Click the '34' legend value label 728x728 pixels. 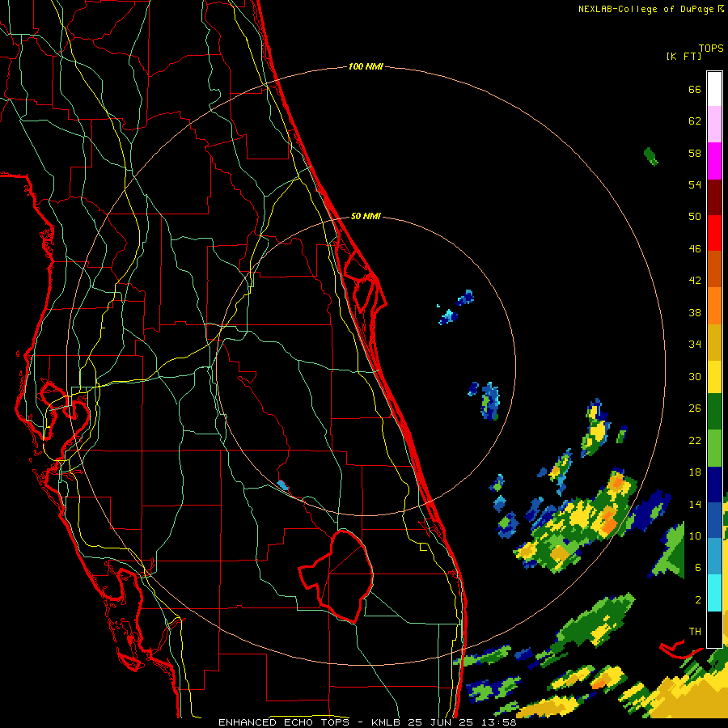695,344
